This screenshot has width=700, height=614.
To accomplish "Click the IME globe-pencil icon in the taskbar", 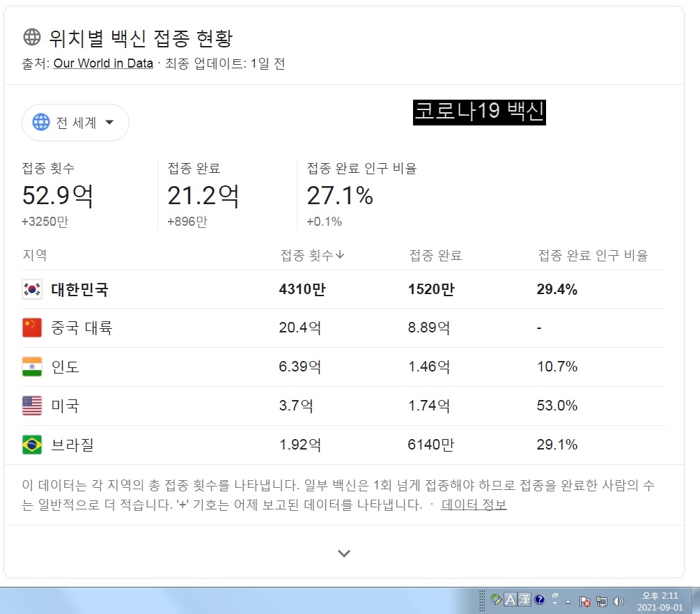I will (x=496, y=599).
